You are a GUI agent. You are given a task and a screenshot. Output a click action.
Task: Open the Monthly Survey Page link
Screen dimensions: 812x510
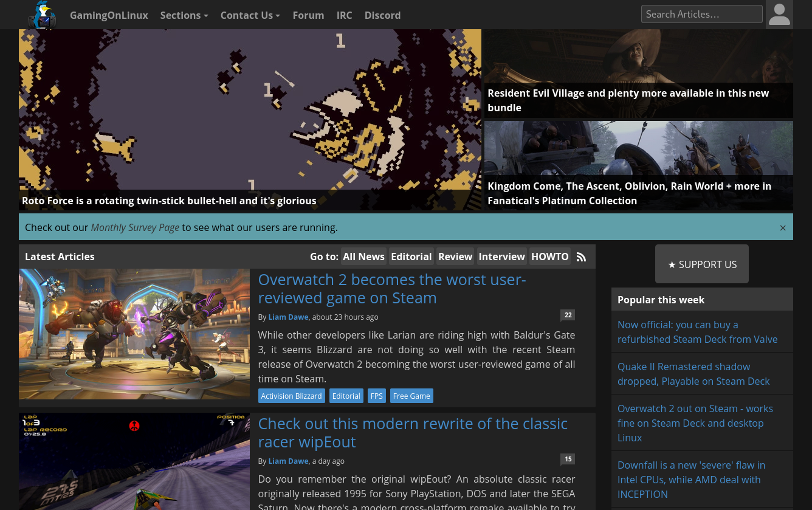coord(135,227)
